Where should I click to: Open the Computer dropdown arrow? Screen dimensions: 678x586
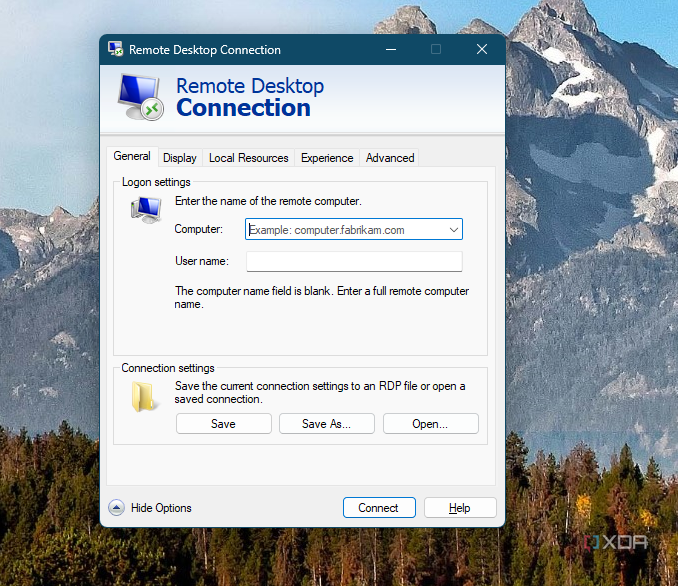pyautogui.click(x=454, y=230)
